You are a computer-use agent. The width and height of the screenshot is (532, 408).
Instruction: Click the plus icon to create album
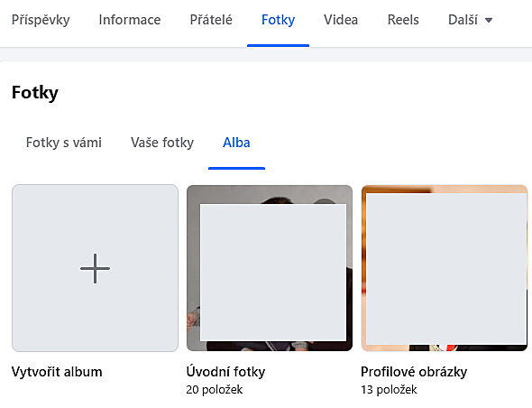[95, 268]
